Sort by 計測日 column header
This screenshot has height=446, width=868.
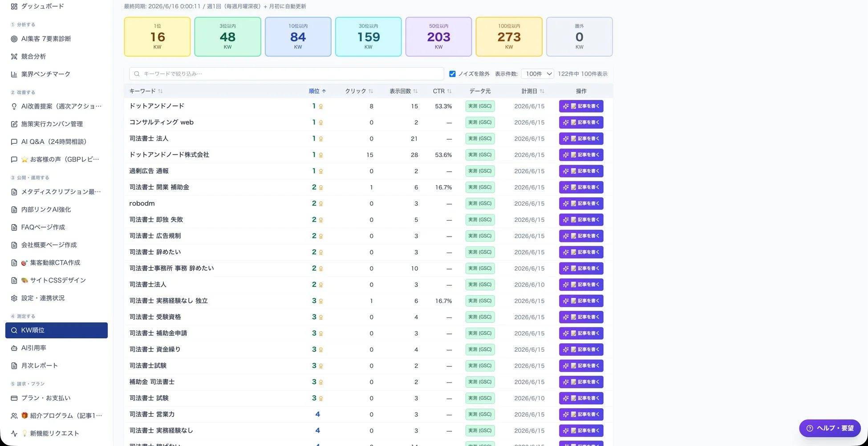[533, 91]
